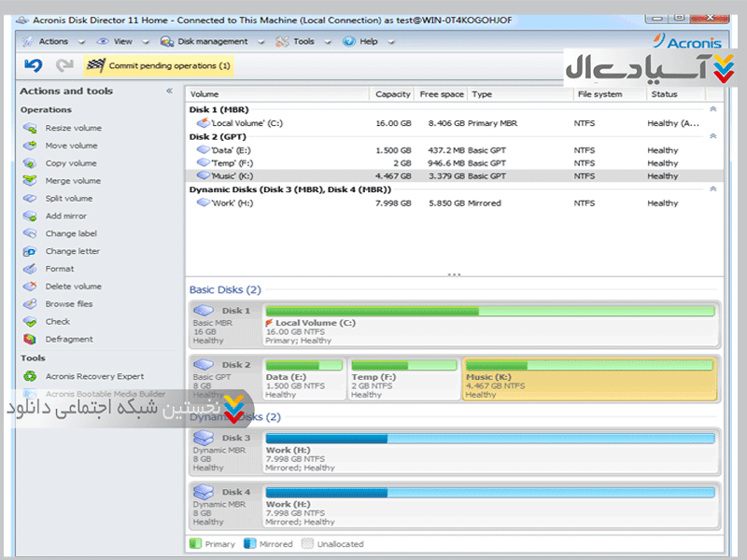Click the Add mirror icon
Screen dimensions: 747x560
click(29, 217)
